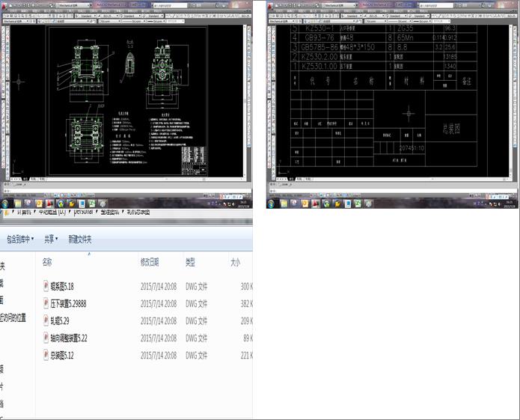
Task: Click horizontal scrollbar of right AutoCAD drawing
Action: click(412, 179)
